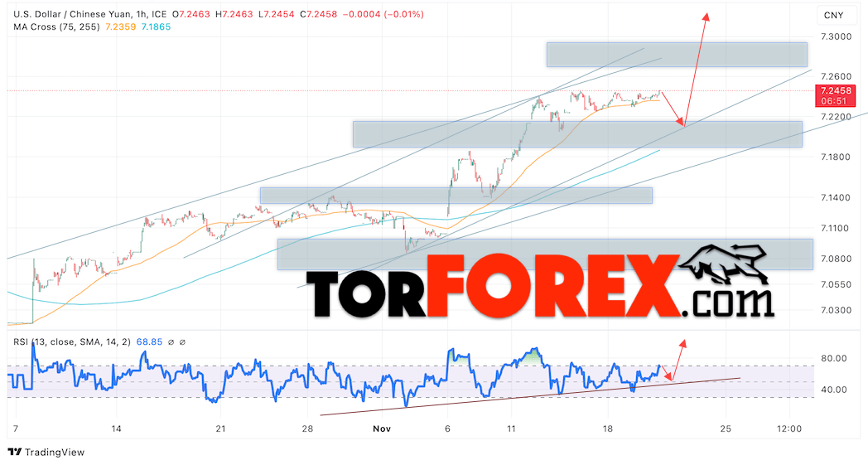Screen dimensions: 868x465
Task: Click the TradingView logo icon
Action: [15, 453]
